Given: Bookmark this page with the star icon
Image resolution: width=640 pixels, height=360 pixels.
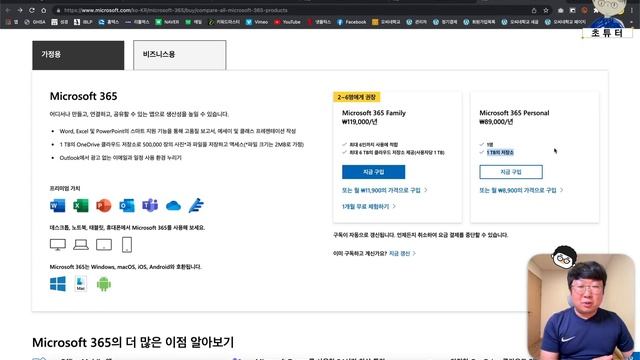Looking at the screenshot, I should click(x=546, y=10).
